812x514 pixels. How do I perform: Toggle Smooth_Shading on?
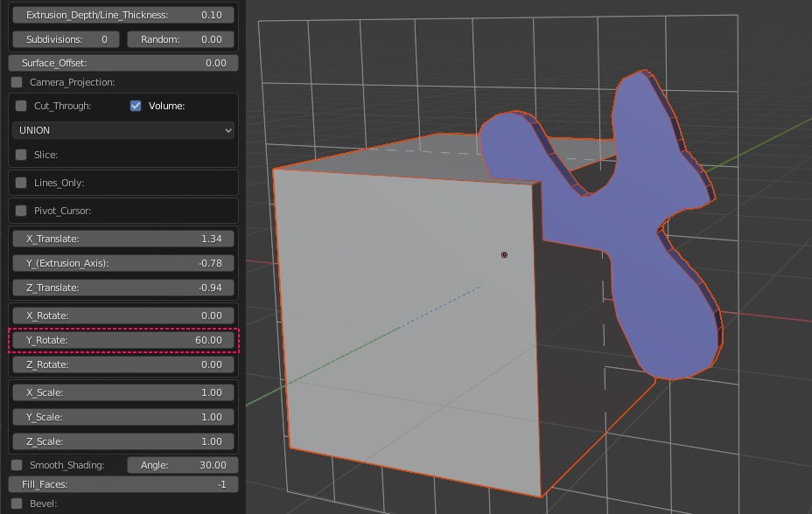(17, 465)
